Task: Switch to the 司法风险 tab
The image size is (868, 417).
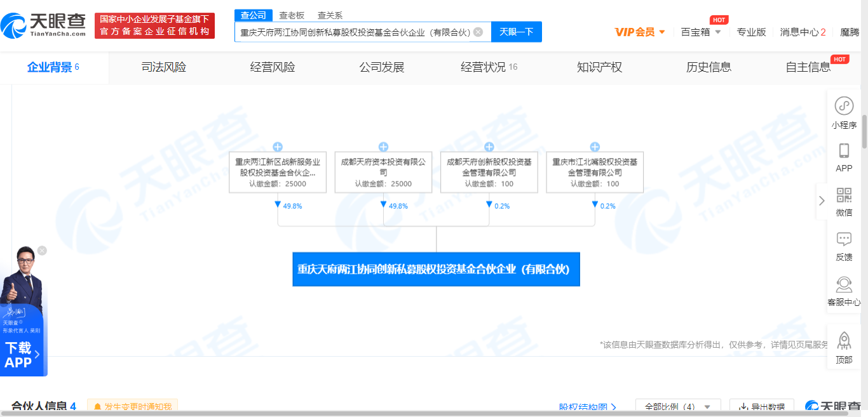Action: (163, 67)
